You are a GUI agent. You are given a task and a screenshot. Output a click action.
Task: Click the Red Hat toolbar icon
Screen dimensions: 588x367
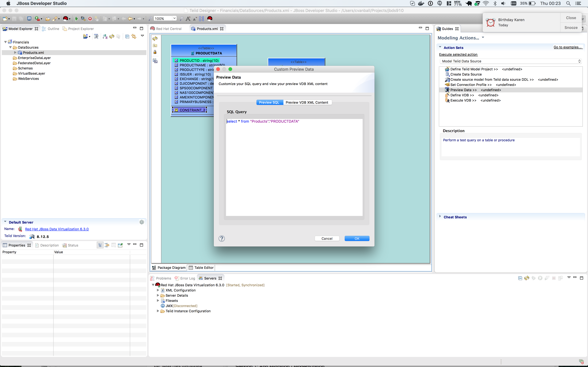[x=210, y=19]
